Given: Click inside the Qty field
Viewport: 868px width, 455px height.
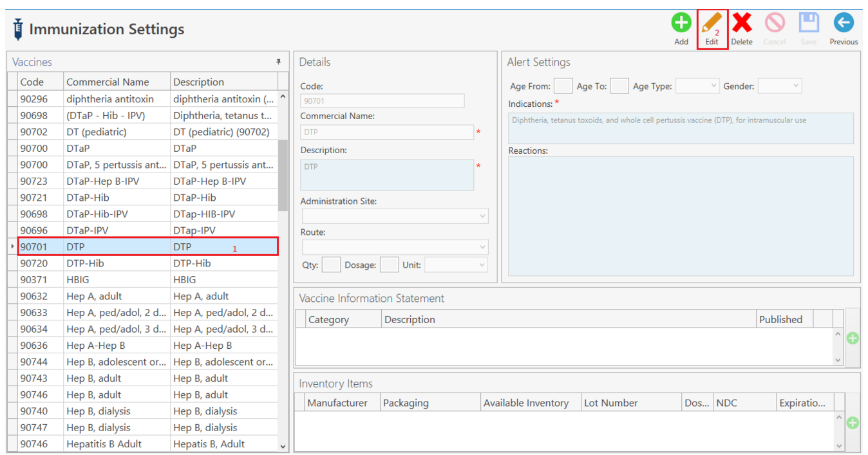Looking at the screenshot, I should 331,265.
